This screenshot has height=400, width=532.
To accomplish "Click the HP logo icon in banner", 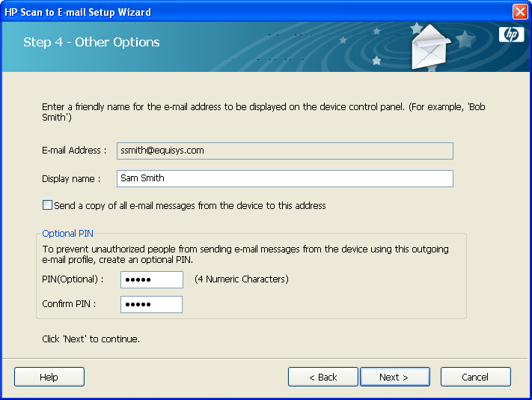I will 511,34.
